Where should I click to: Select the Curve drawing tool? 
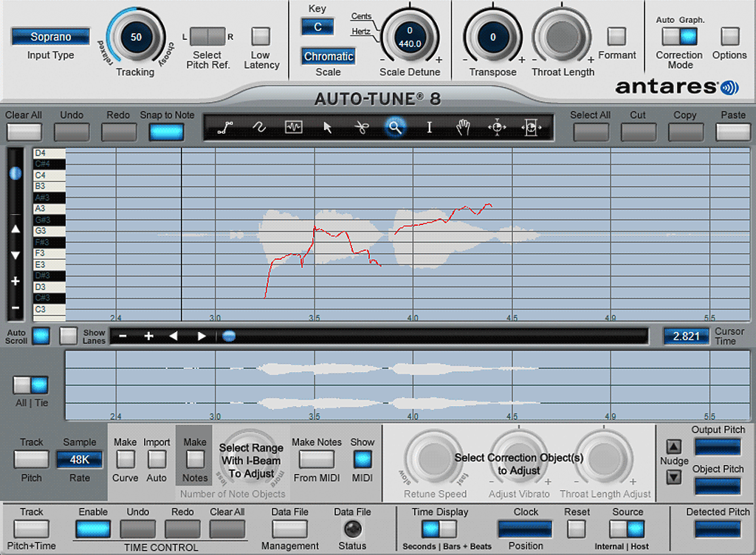tap(259, 127)
